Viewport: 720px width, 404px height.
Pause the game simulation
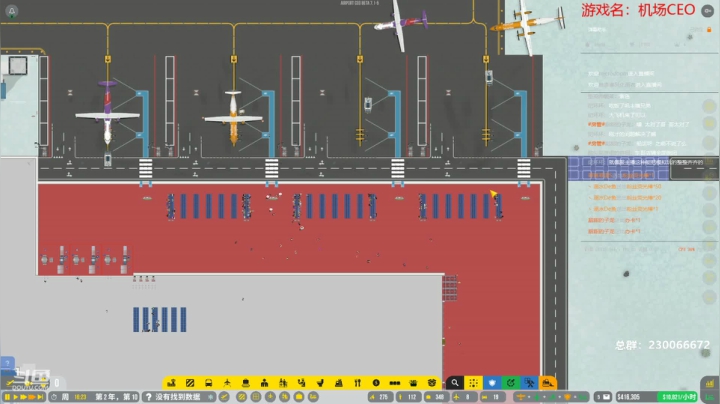pyautogui.click(x=7, y=397)
